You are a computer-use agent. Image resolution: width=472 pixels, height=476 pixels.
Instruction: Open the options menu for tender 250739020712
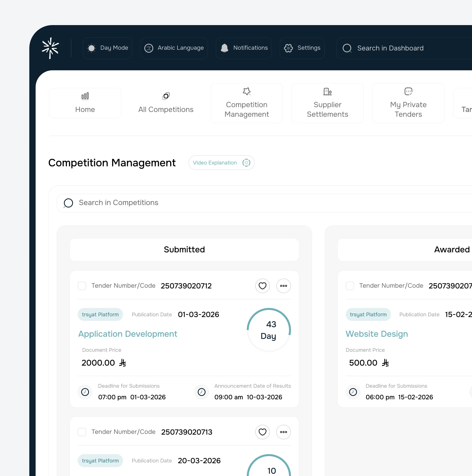[283, 286]
